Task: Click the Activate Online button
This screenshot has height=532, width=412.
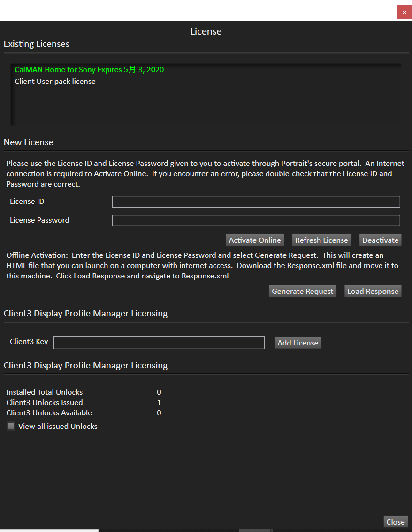Action: pos(255,240)
